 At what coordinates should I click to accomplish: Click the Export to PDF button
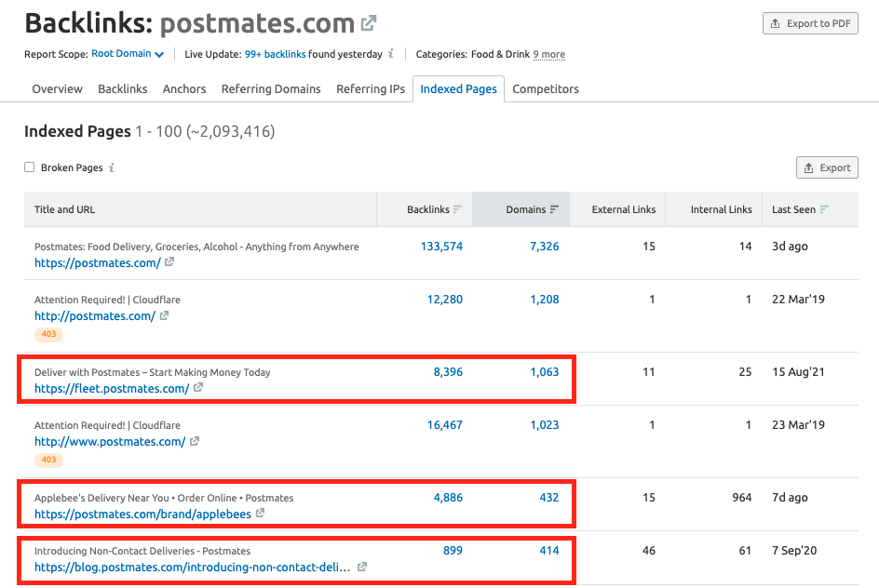pos(809,23)
